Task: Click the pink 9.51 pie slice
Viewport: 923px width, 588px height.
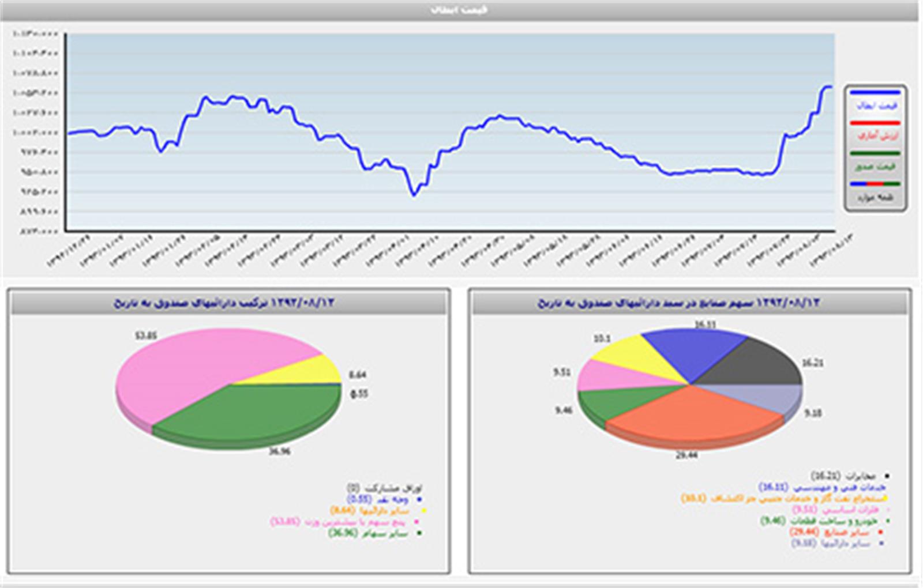Action: tap(617, 378)
